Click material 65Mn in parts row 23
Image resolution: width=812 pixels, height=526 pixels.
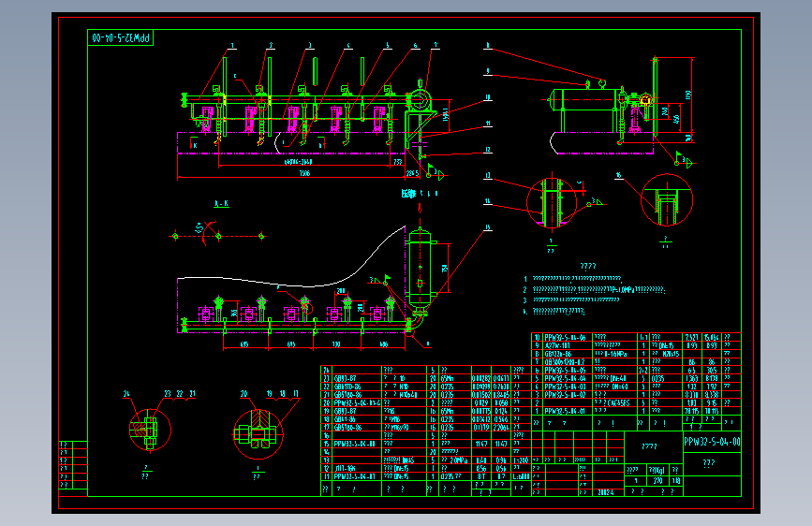[x=447, y=378]
